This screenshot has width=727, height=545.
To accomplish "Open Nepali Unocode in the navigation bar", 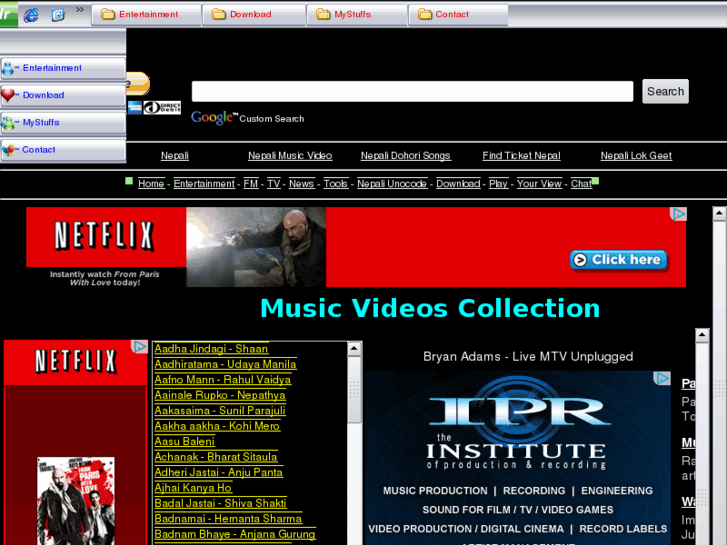I will tap(392, 184).
